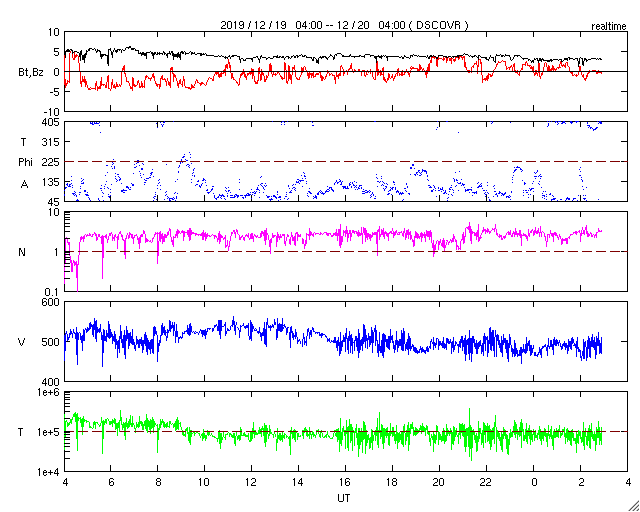Click the 'realtime' label
Image resolution: width=640 pixels, height=512 pixels.
[x=609, y=27]
